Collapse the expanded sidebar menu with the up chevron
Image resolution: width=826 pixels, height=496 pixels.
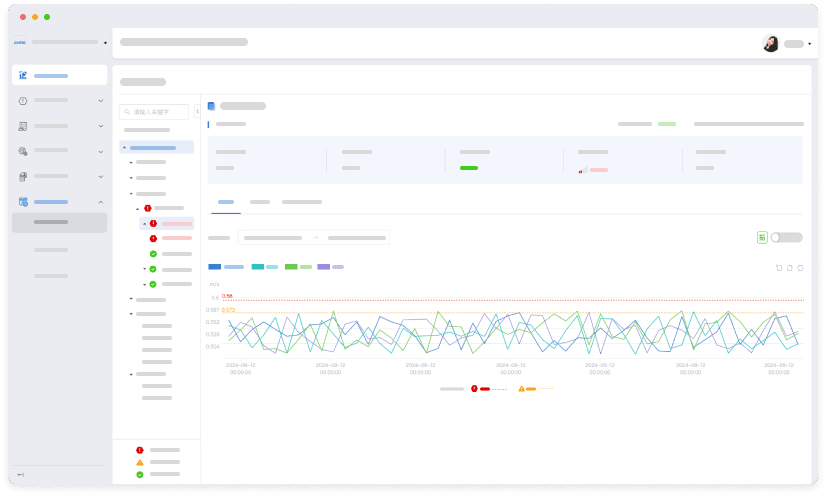100,202
